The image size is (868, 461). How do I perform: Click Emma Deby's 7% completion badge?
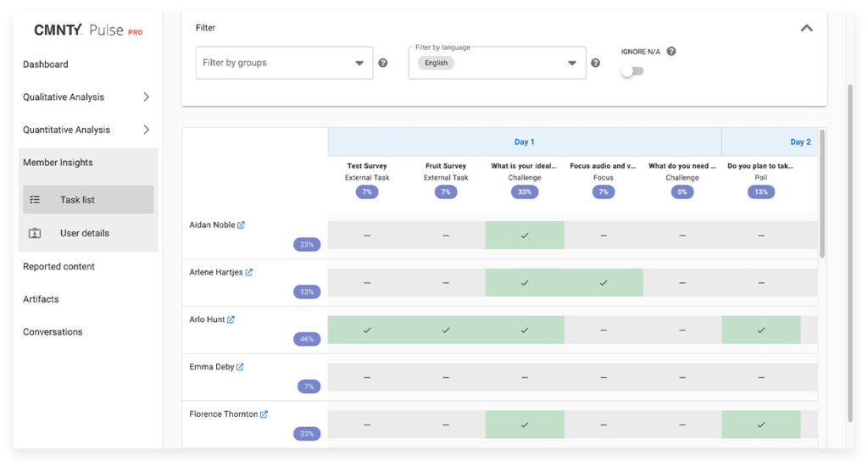tap(309, 386)
